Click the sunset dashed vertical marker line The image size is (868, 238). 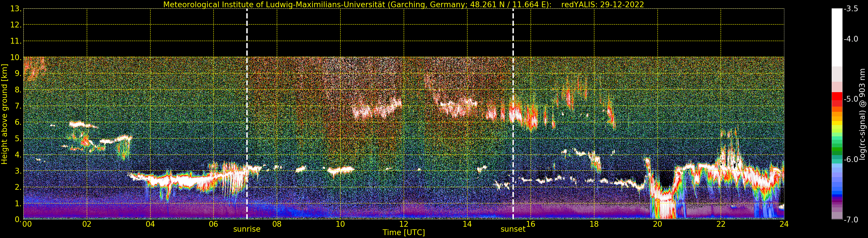coord(513,114)
